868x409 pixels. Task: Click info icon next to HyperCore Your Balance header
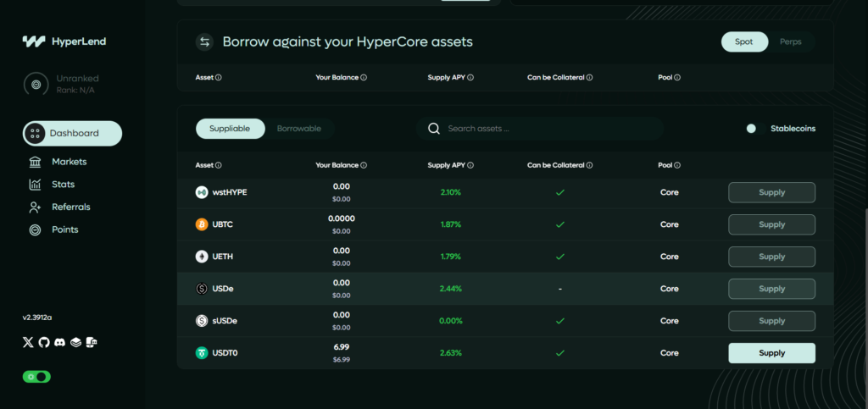pos(364,78)
